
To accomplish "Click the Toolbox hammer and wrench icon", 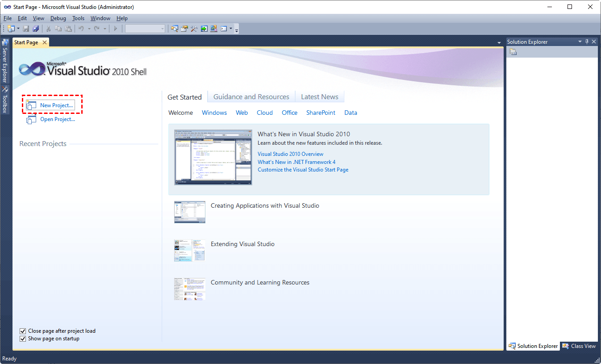I will pyautogui.click(x=194, y=29).
